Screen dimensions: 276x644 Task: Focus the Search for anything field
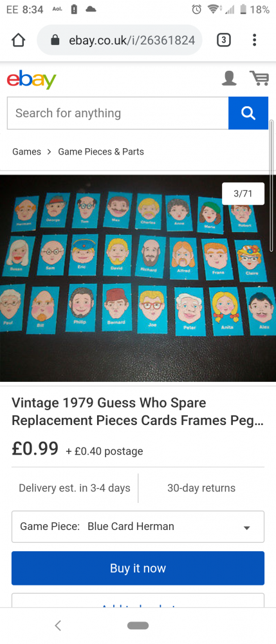[x=118, y=113]
